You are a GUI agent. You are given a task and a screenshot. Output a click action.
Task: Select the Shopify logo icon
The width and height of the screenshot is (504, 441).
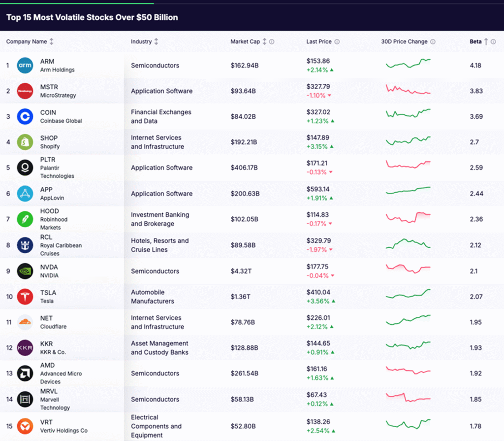point(24,142)
